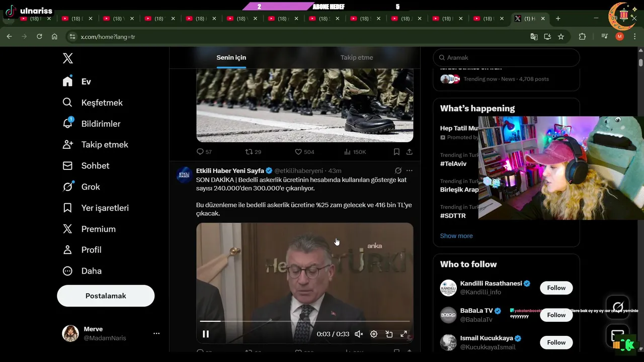Follow Ismail Kucukkaya

click(556, 342)
